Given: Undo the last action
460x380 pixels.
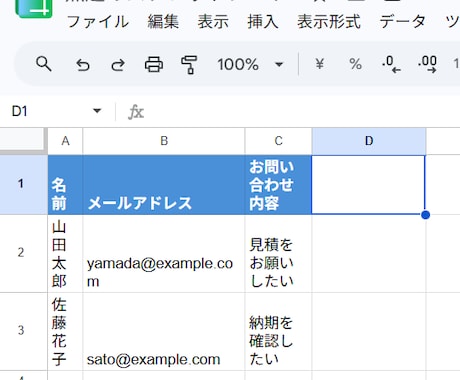Looking at the screenshot, I should point(83,64).
